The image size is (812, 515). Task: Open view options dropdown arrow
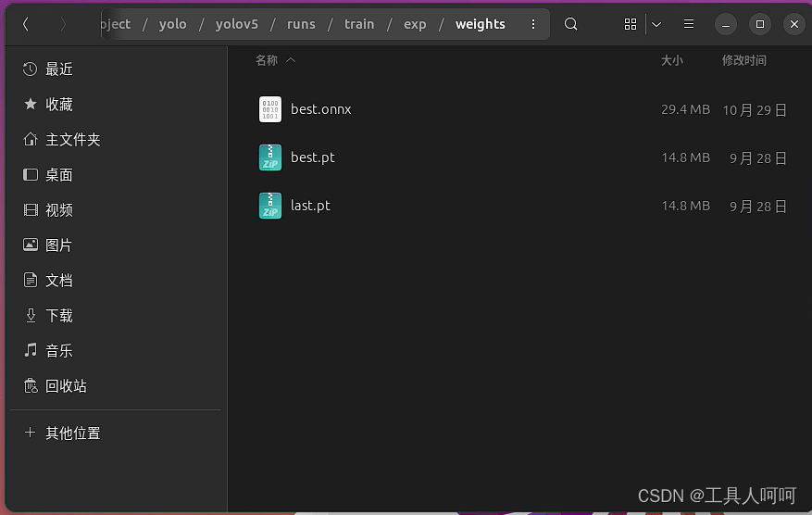[656, 24]
